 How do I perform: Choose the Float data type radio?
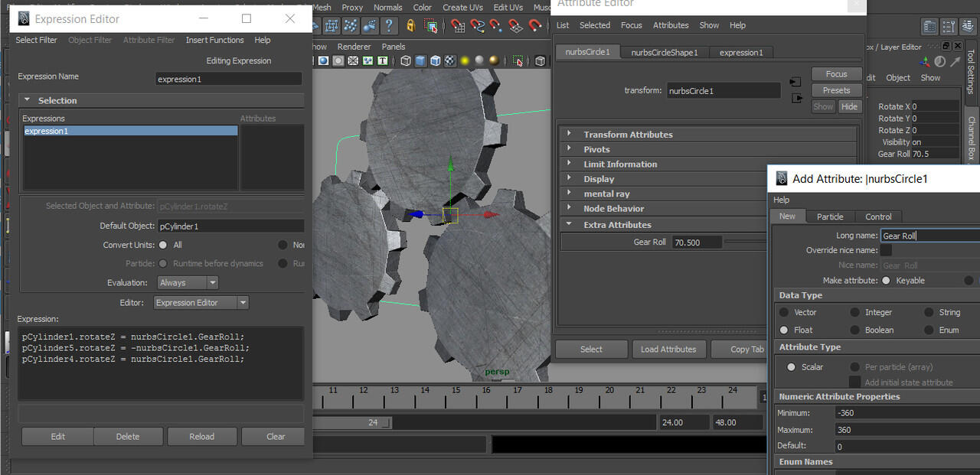[784, 330]
